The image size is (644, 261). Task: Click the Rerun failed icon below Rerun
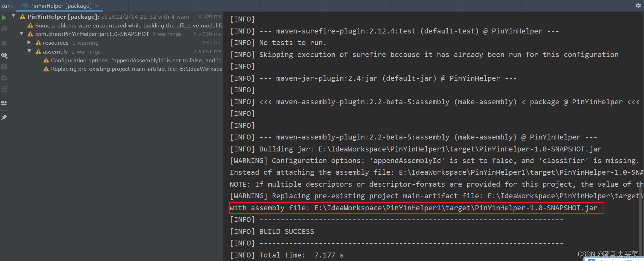(4, 29)
